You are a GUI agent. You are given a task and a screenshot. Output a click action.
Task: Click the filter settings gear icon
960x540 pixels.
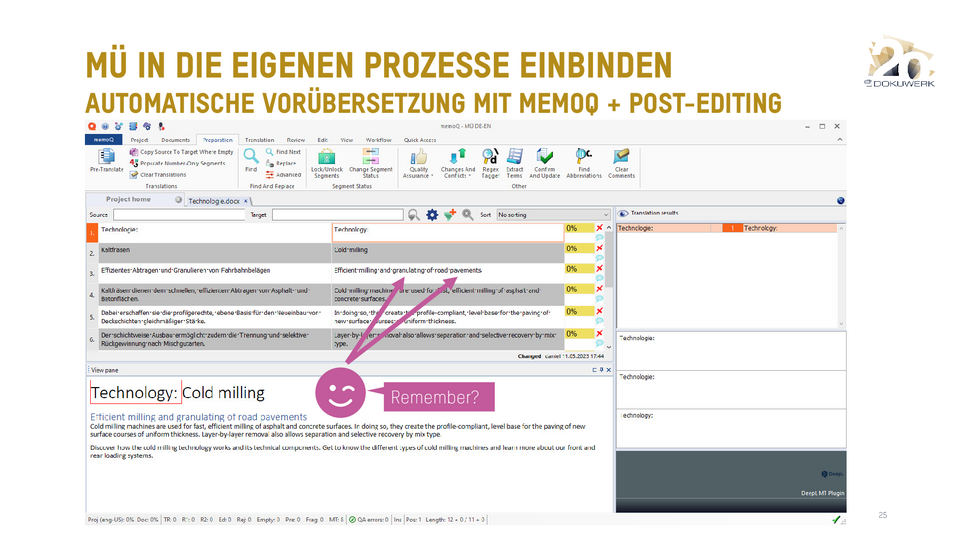pos(432,214)
